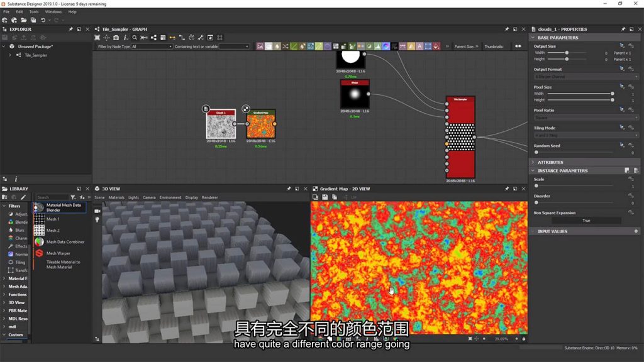Pin the 3D View panel
The image size is (644, 362).
point(289,189)
